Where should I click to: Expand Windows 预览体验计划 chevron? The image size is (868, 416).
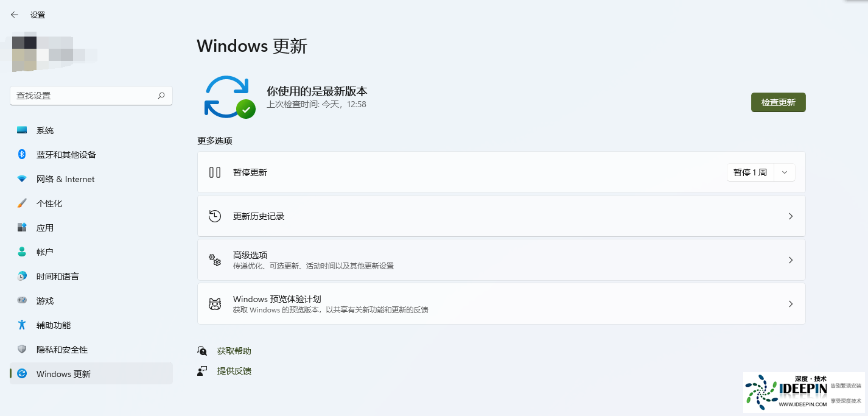pos(791,304)
